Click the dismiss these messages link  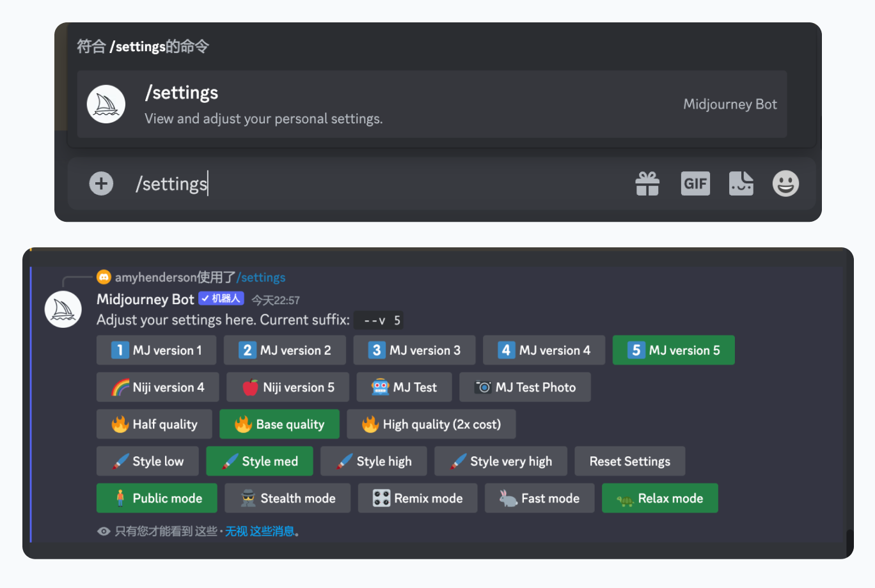[260, 531]
